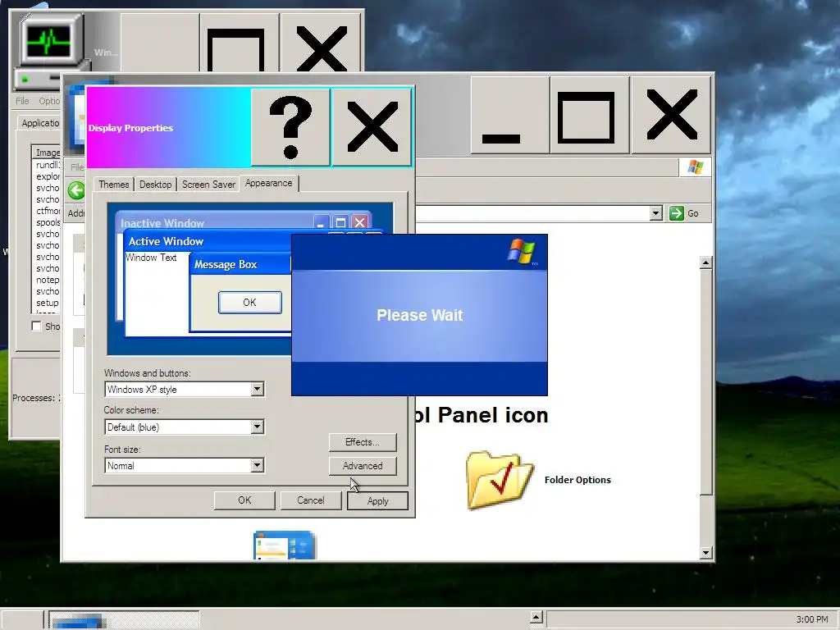Click the Windows logo on Please Wait box
This screenshot has height=630, width=840.
click(521, 251)
